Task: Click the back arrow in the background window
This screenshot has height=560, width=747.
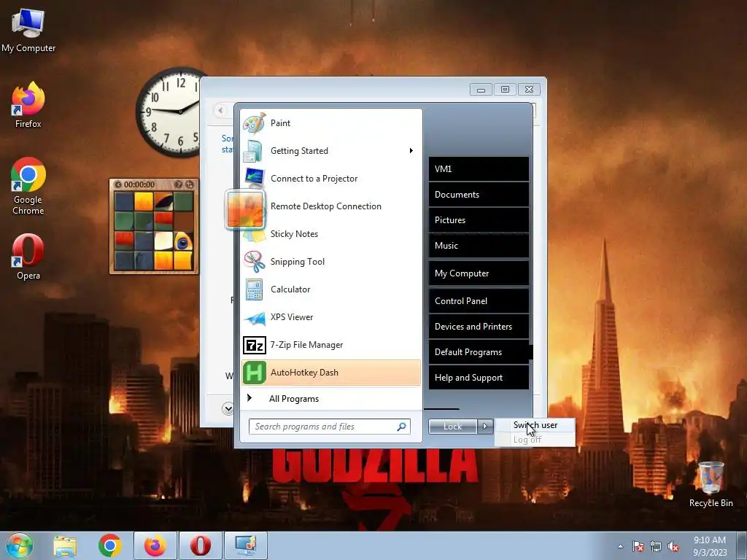Action: (x=220, y=111)
